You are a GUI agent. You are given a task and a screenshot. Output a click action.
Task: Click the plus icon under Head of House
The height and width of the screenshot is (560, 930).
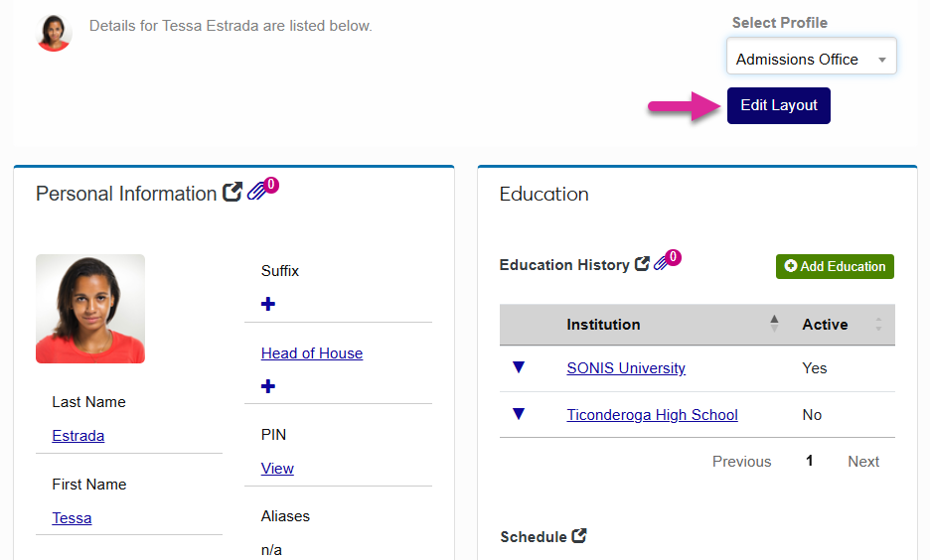(x=268, y=386)
